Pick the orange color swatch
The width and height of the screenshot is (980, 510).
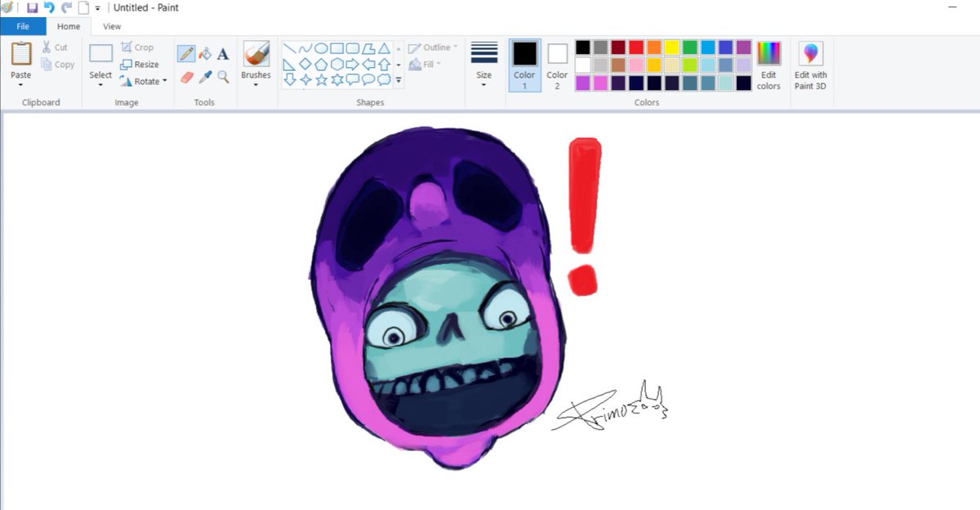click(654, 47)
